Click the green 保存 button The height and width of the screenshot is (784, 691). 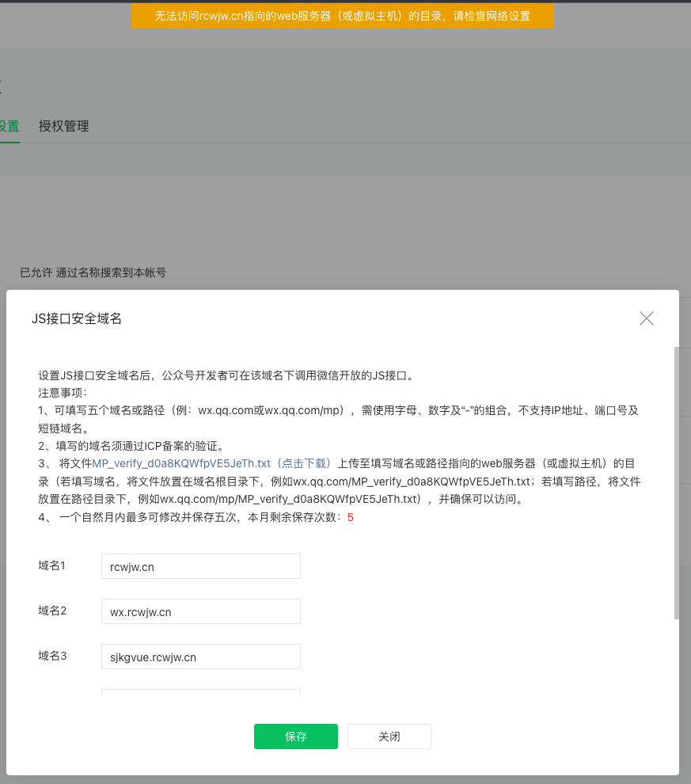pyautogui.click(x=296, y=736)
